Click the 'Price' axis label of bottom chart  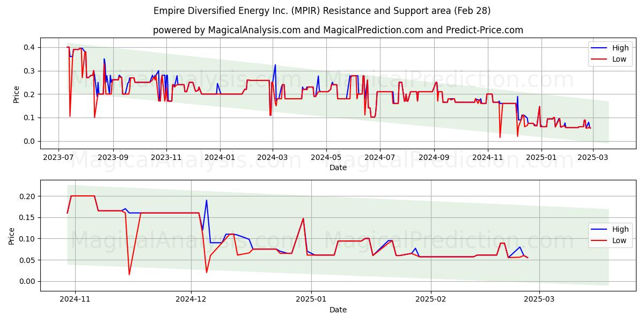12,236
